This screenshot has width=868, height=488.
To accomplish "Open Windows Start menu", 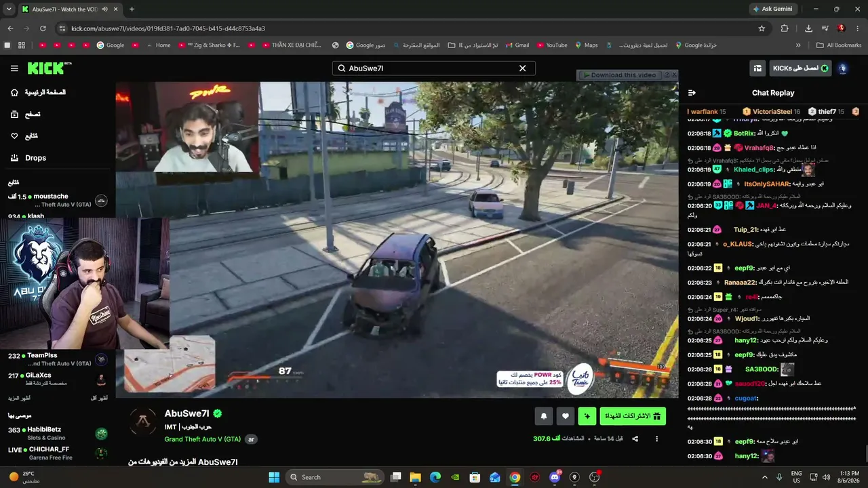I will tap(274, 477).
